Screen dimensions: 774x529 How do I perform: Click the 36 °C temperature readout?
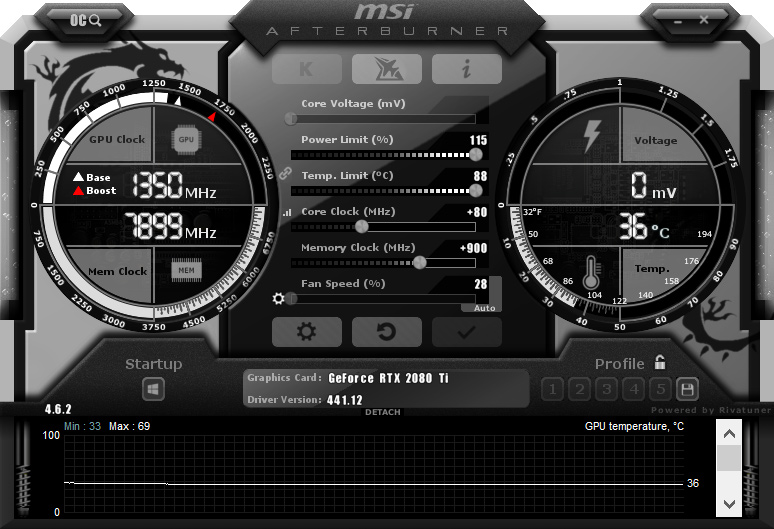click(644, 227)
